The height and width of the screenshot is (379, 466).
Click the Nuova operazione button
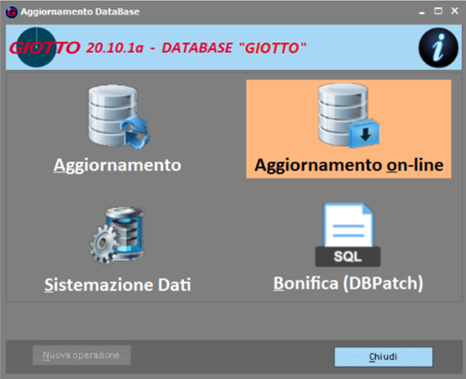pyautogui.click(x=81, y=355)
